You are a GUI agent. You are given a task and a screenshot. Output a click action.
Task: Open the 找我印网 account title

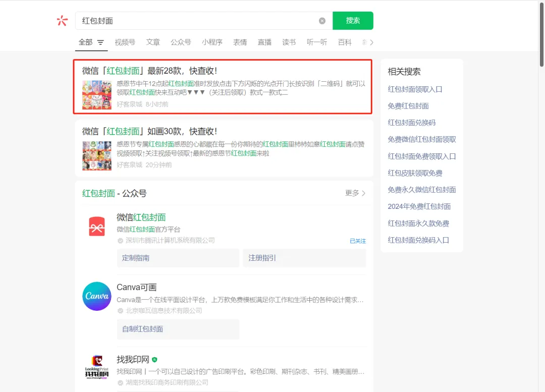133,359
